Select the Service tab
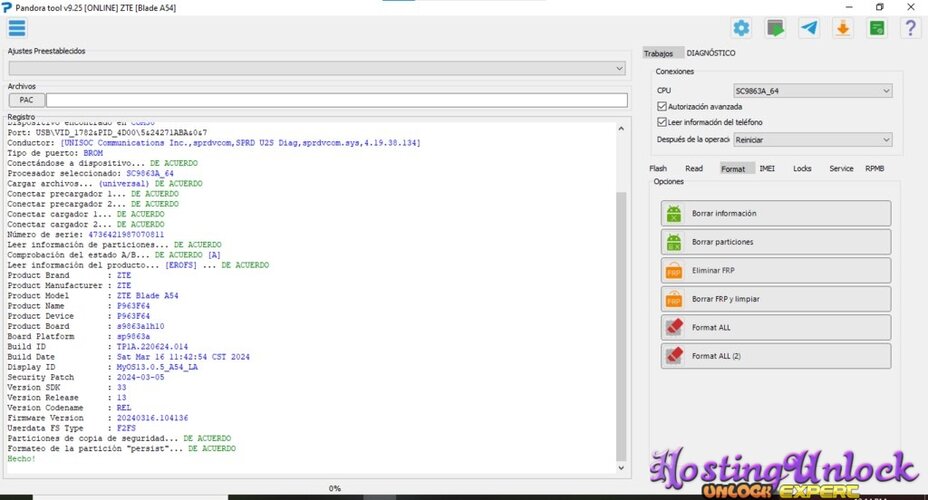 (841, 169)
